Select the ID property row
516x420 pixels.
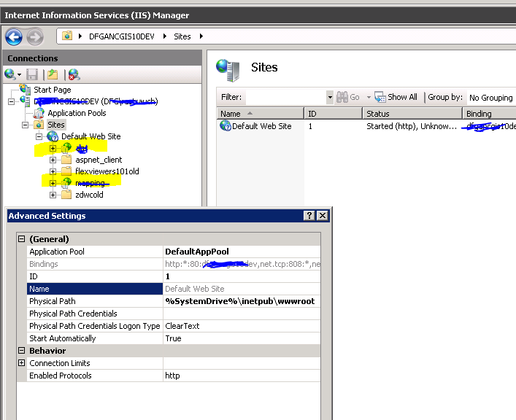tap(174, 276)
